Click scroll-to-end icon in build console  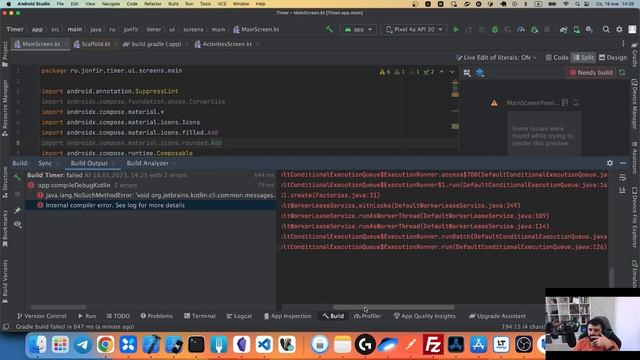[x=622, y=190]
